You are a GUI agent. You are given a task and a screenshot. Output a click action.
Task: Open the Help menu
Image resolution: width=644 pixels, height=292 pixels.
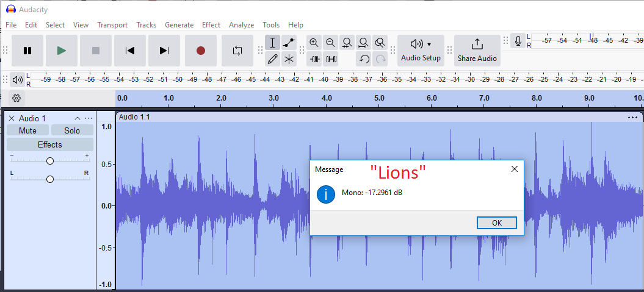click(295, 25)
